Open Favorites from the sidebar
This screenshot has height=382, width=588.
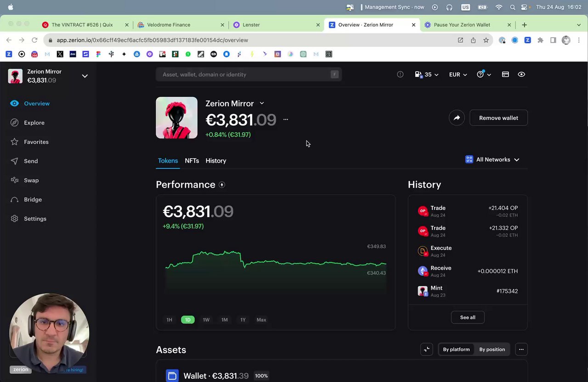point(29,142)
